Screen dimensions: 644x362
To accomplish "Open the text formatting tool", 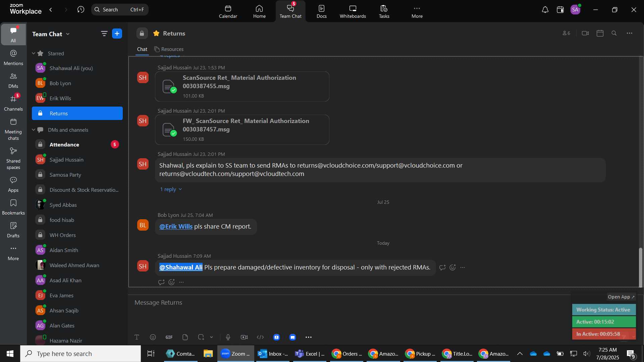I will tap(137, 337).
